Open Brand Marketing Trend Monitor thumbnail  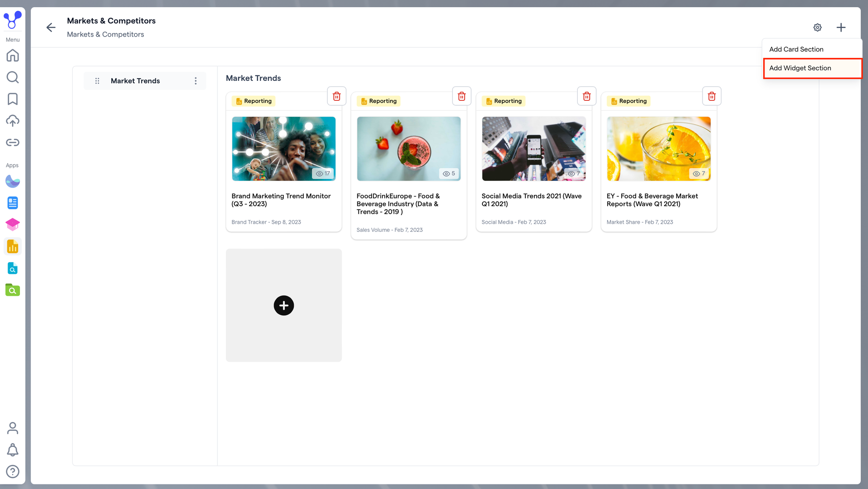283,149
